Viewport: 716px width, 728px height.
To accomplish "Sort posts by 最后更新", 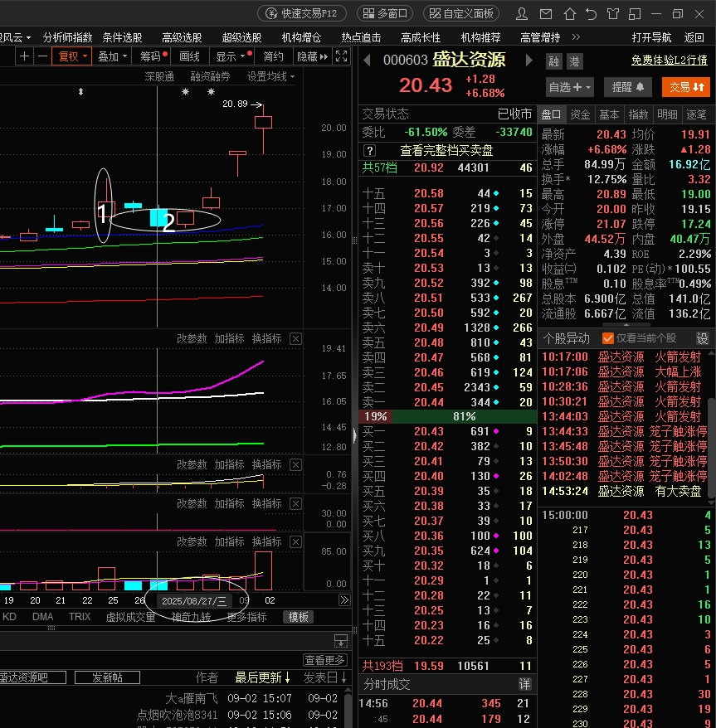I will point(262,678).
